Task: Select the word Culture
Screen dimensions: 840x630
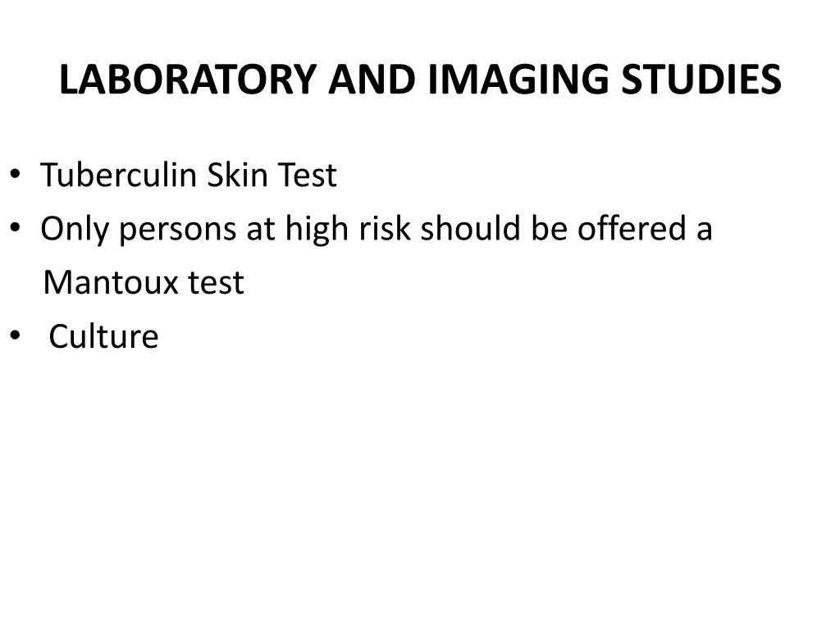Action: point(104,336)
